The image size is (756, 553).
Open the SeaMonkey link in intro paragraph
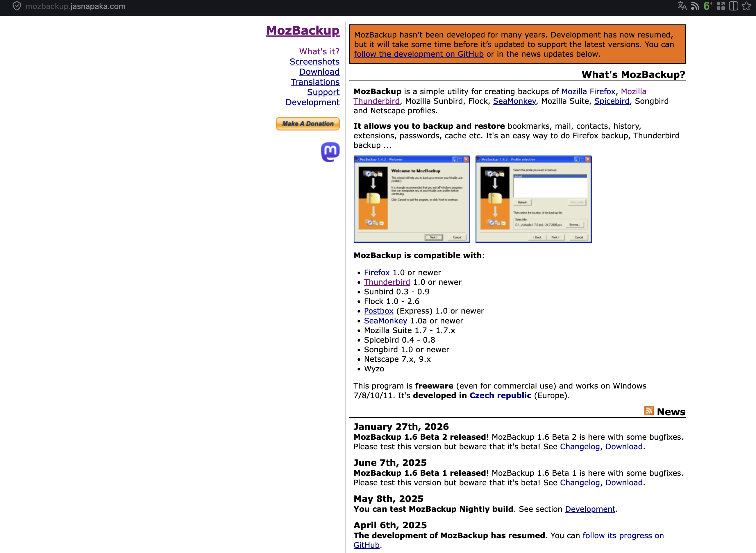[514, 101]
